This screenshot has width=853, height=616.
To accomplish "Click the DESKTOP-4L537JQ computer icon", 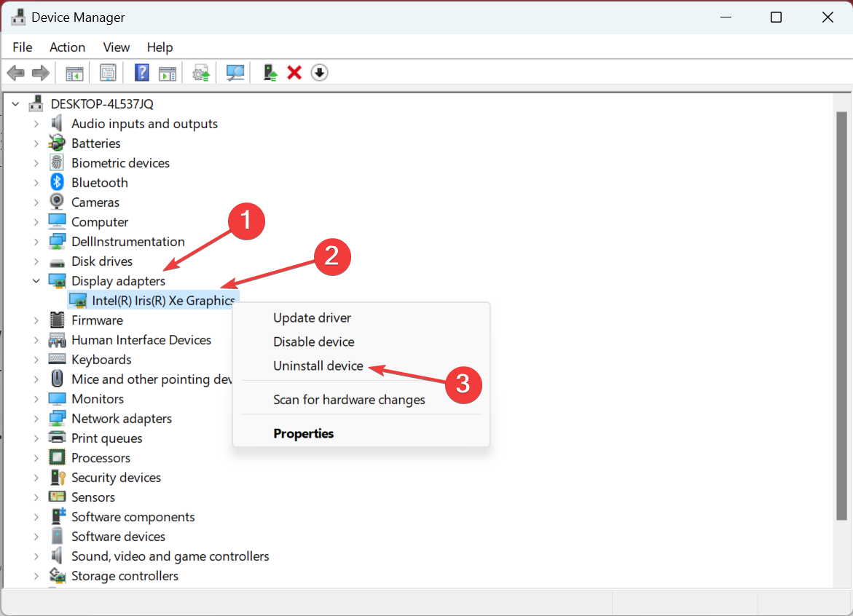I will click(x=36, y=103).
